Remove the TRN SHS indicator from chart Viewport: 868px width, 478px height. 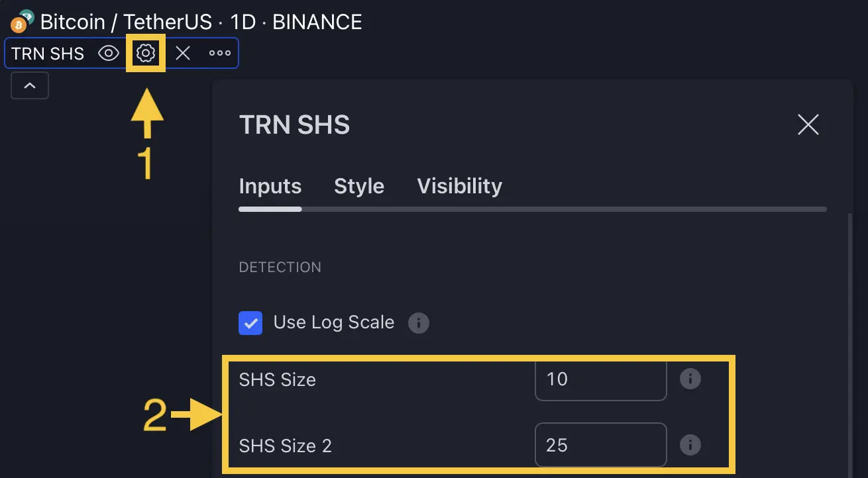click(183, 53)
